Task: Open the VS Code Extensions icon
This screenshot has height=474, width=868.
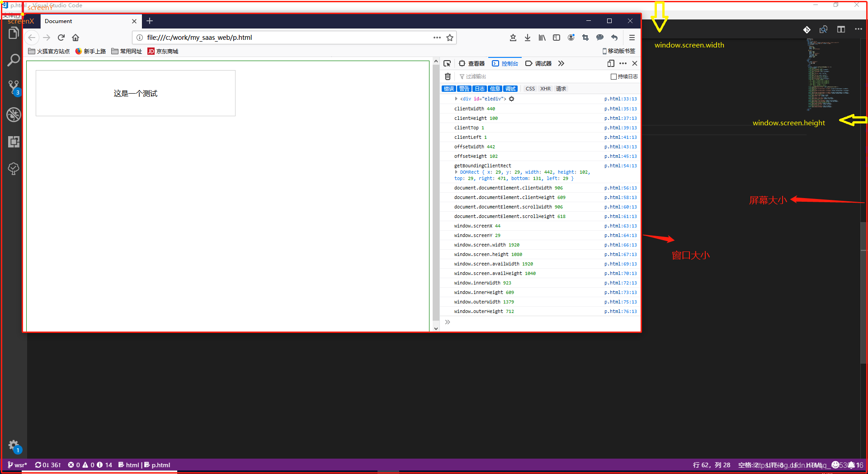Action: [14, 142]
